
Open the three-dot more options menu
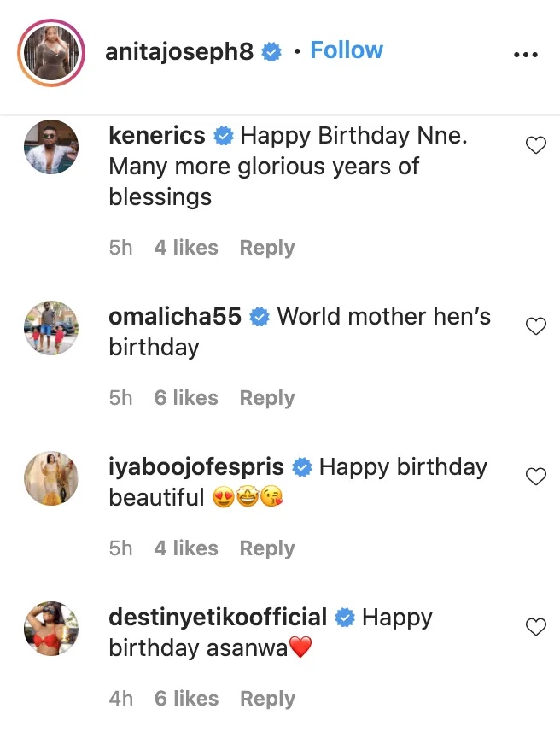[526, 54]
